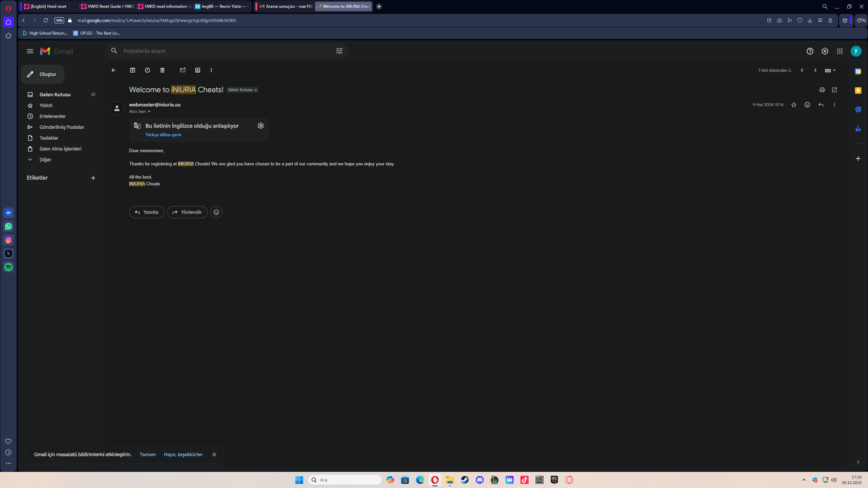
Task: Click the Yanıtla reply button
Action: pyautogui.click(x=146, y=212)
